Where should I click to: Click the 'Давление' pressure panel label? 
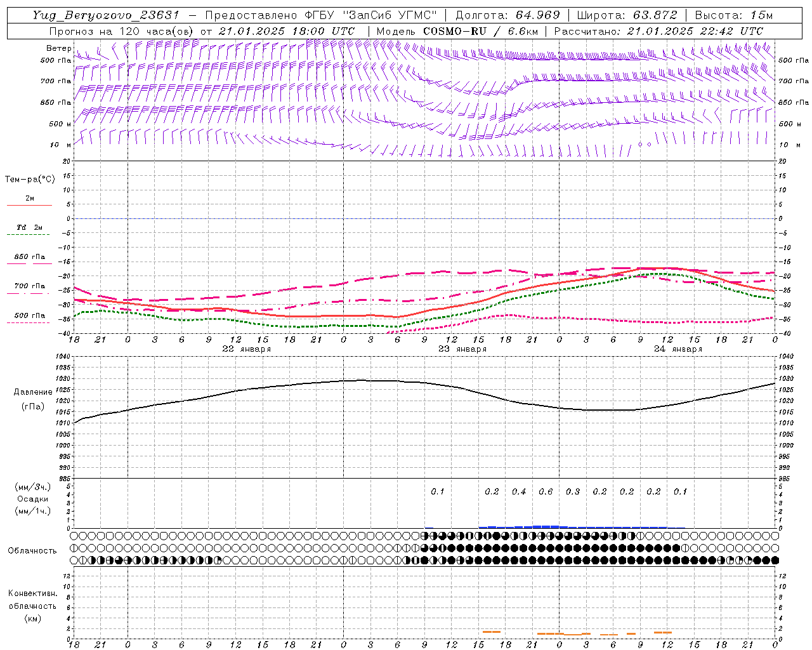32,392
